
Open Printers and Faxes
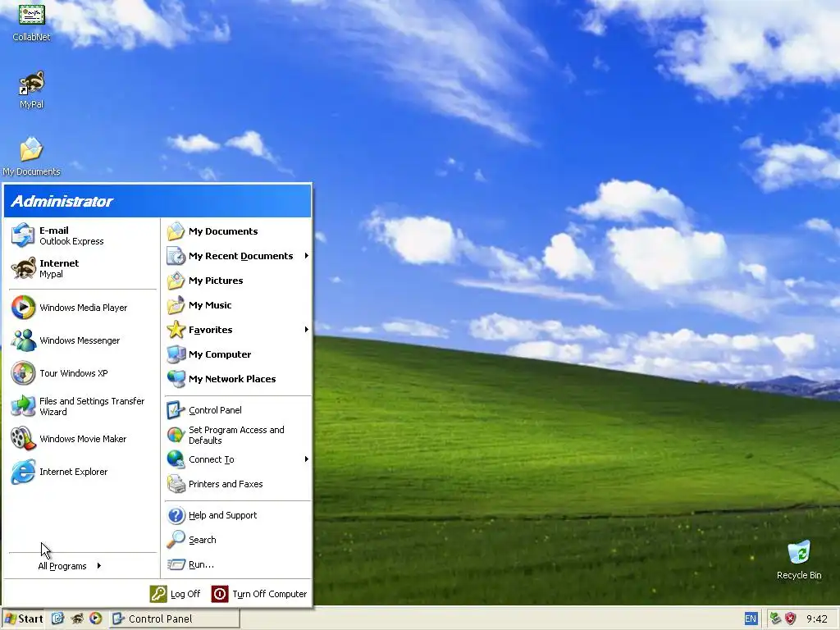tap(238, 484)
